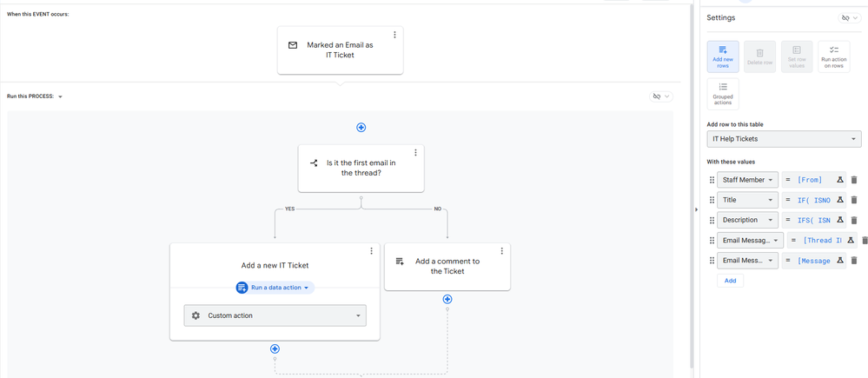Edit the [From] expression value

click(809, 180)
